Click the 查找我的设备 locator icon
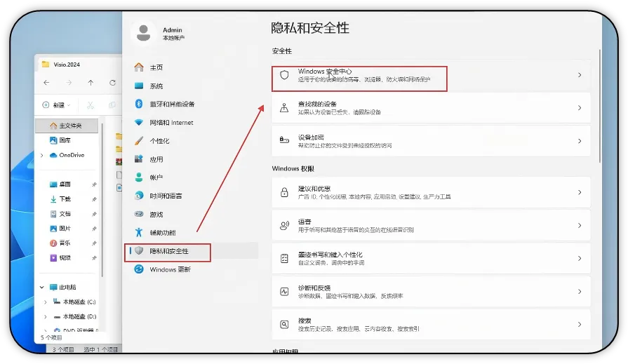This screenshot has height=364, width=628. tap(284, 108)
